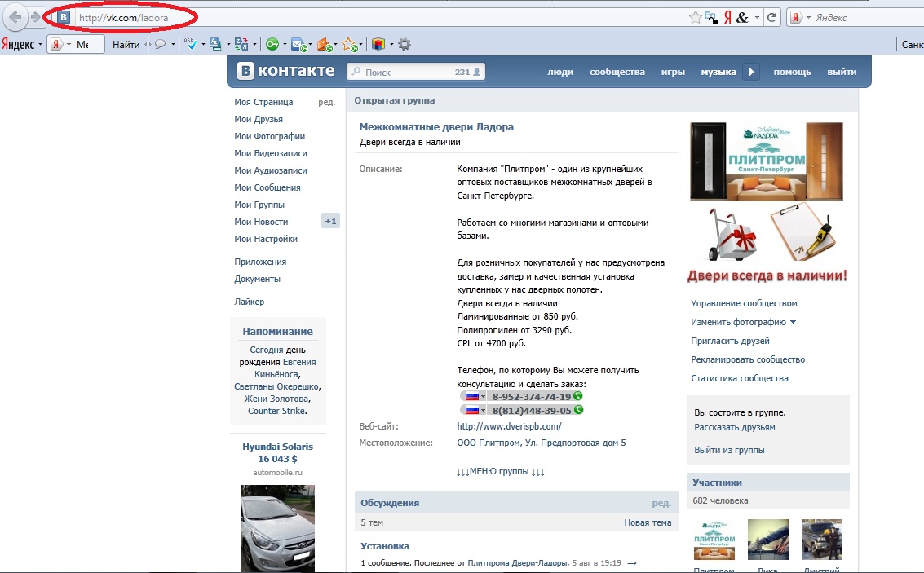Screen dimensions: 924x573
Task: Click the speech bubble icon on the Yandex toolbar
Action: coord(160,44)
